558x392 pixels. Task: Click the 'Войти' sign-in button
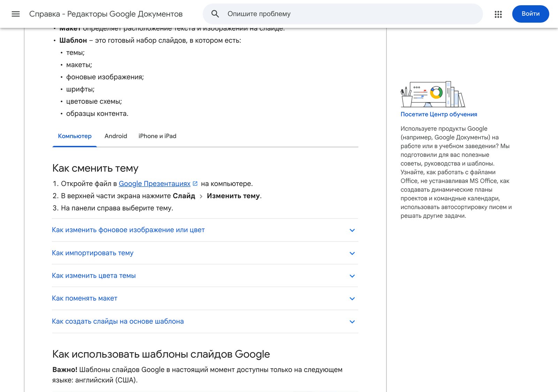tap(530, 14)
